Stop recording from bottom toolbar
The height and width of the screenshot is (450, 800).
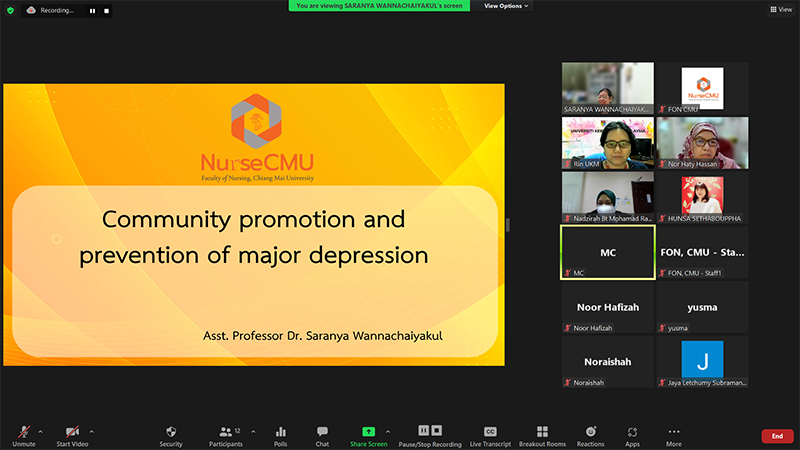[437, 431]
